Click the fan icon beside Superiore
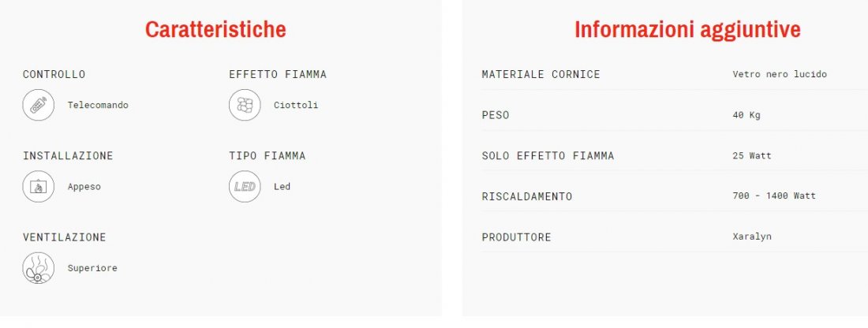 [38, 268]
